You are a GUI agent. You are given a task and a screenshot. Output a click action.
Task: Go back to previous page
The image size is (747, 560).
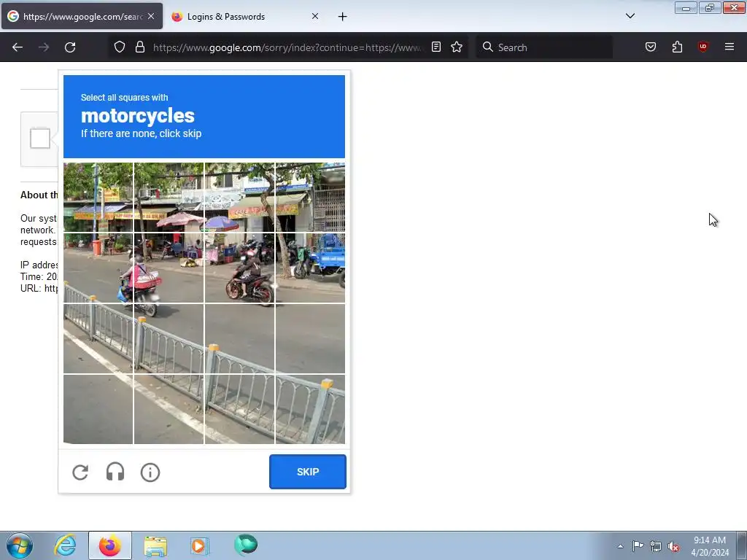[x=18, y=47]
